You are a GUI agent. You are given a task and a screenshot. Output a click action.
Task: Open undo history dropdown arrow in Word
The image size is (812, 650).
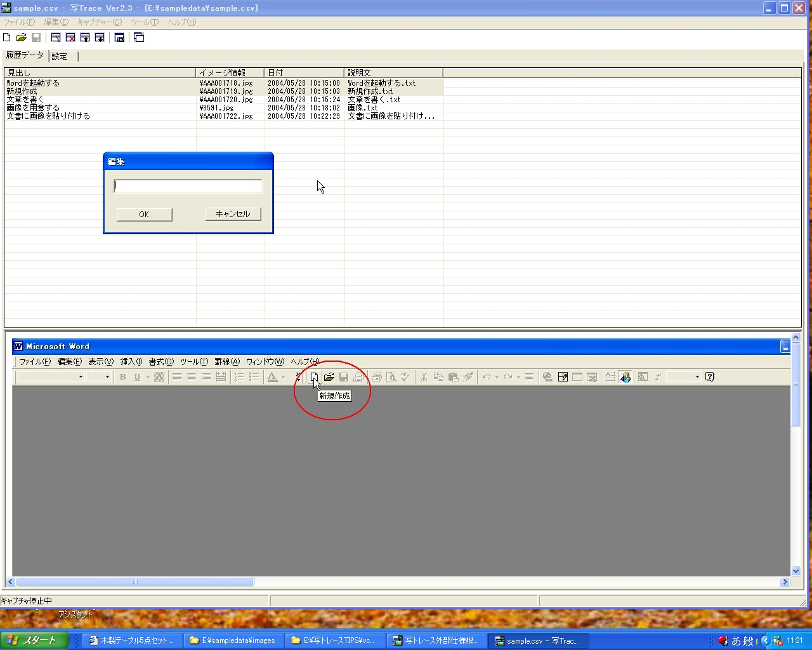497,377
